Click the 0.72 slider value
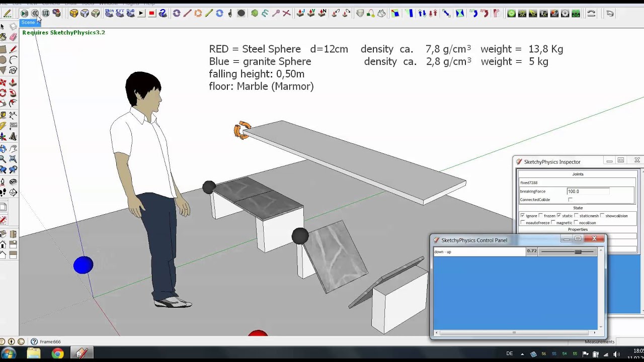644x362 pixels. (x=532, y=251)
